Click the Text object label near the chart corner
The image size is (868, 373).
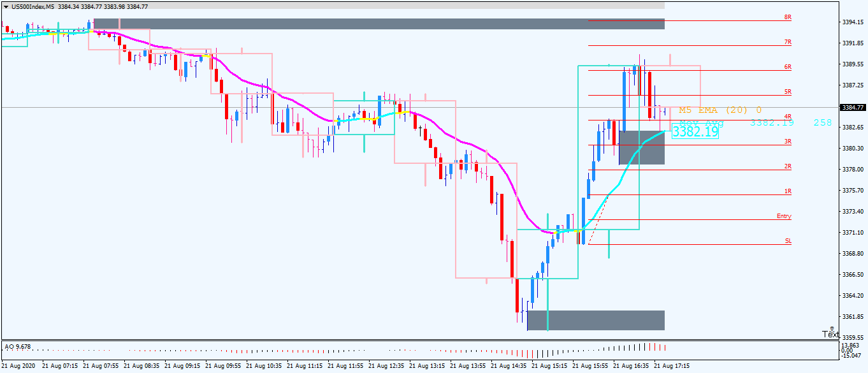pos(830,334)
